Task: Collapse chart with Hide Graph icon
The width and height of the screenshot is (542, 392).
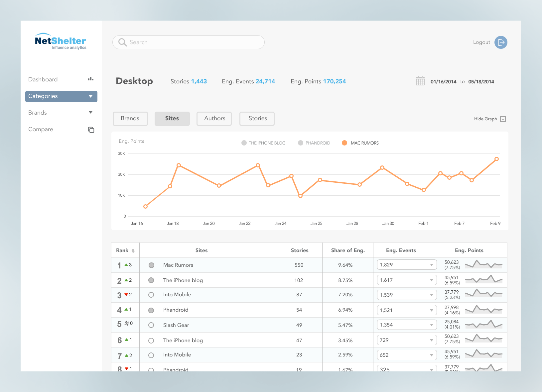Action: 503,119
